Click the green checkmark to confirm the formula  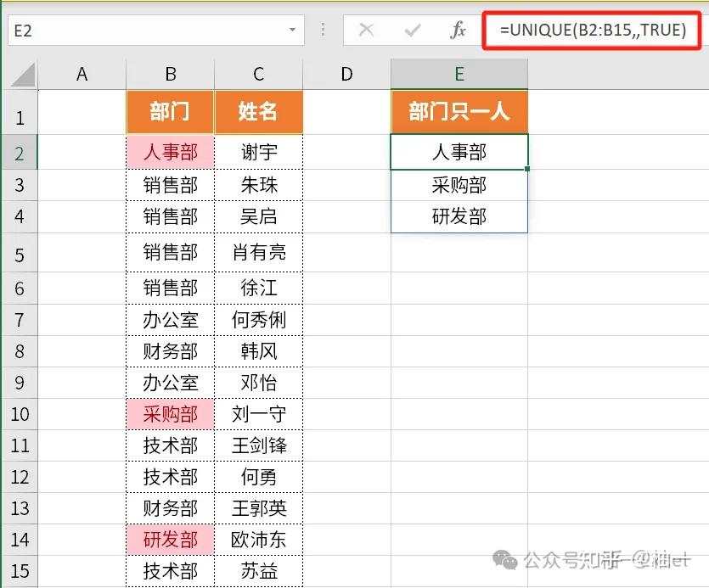point(414,30)
